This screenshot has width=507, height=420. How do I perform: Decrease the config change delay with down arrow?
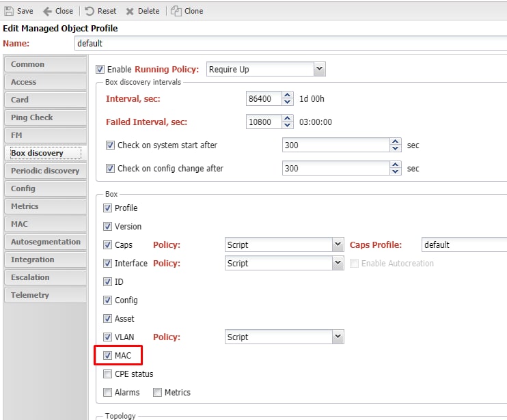pyautogui.click(x=395, y=172)
